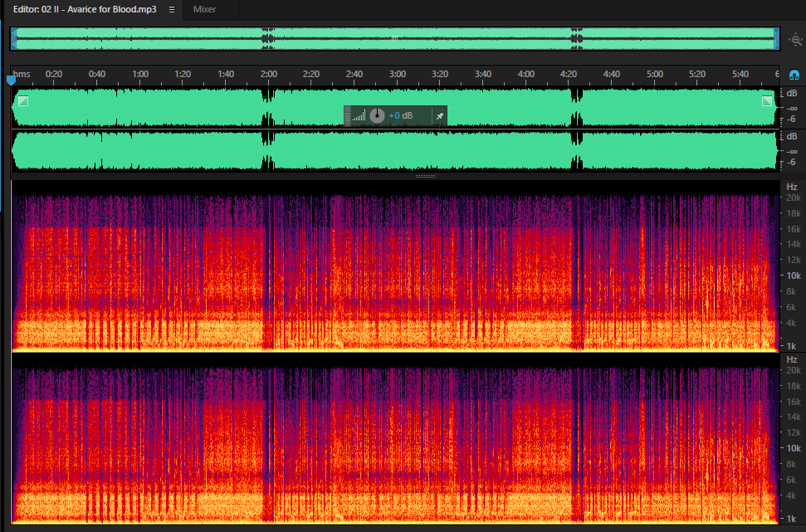Image resolution: width=806 pixels, height=532 pixels.
Task: Click the 1:00 mark on the time ruler
Action: tap(139, 74)
